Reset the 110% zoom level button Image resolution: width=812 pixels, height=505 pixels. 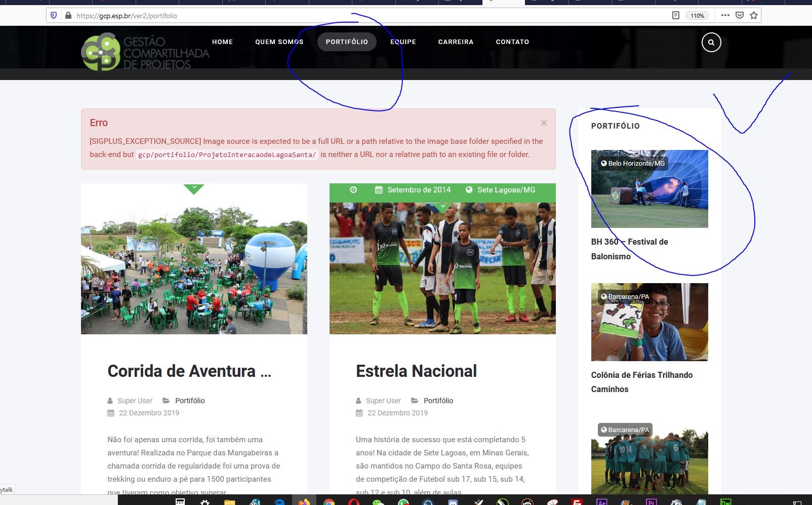click(x=697, y=16)
